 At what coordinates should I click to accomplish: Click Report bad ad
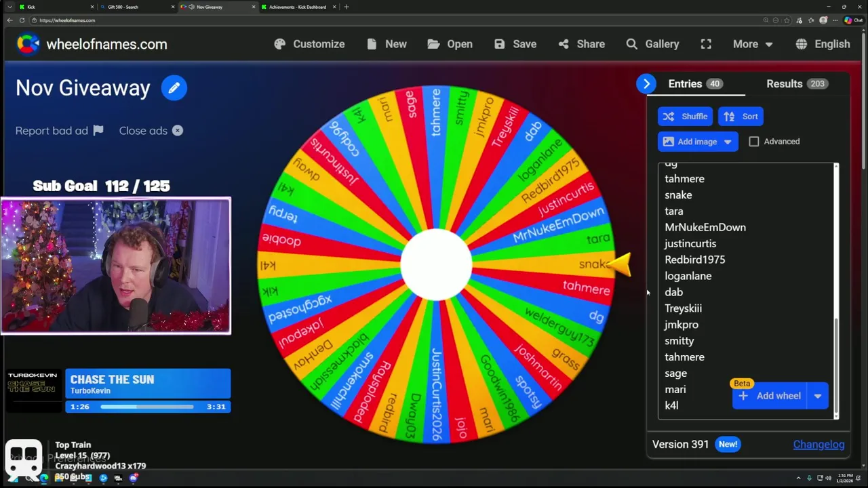coord(60,131)
